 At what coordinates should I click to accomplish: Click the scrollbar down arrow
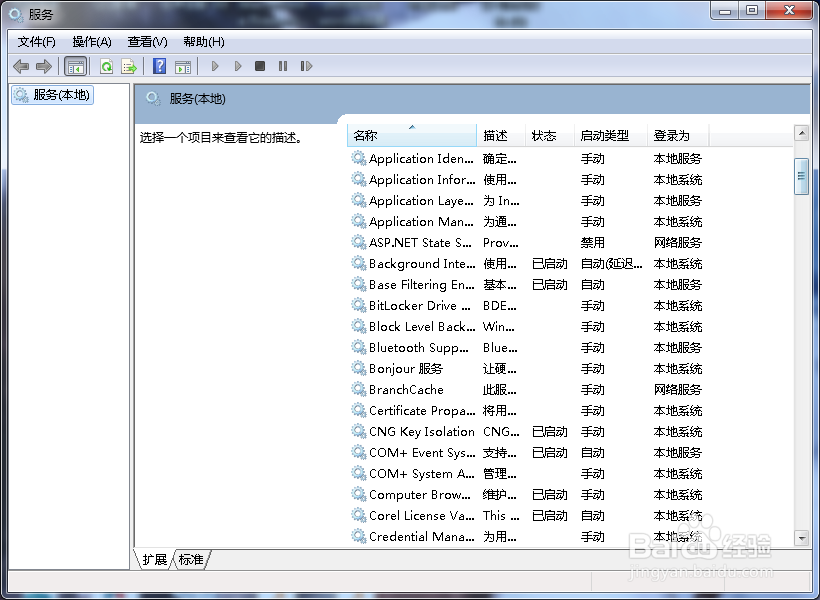click(x=801, y=537)
